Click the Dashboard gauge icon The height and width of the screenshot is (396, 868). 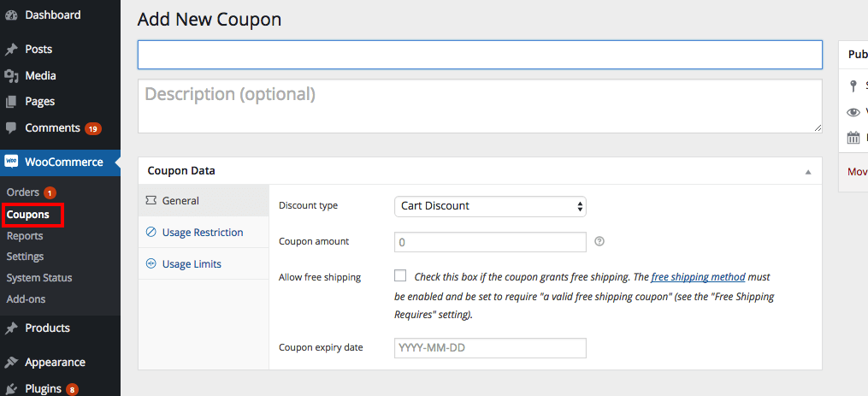(x=11, y=15)
